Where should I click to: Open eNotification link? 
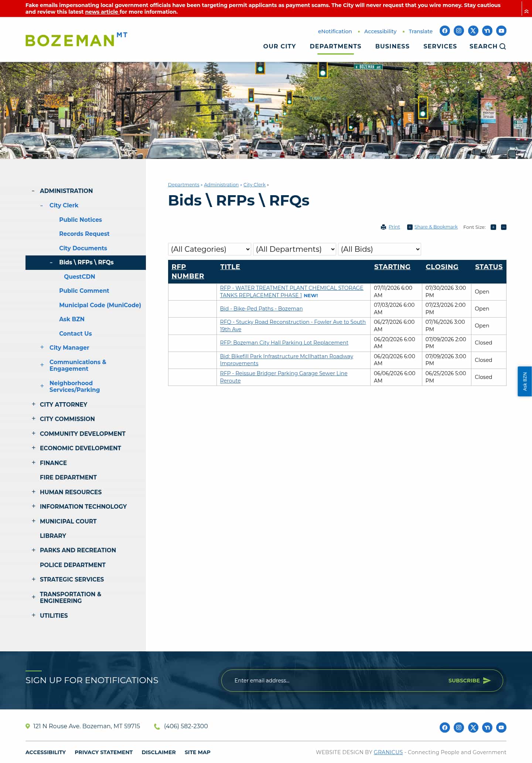tap(335, 31)
